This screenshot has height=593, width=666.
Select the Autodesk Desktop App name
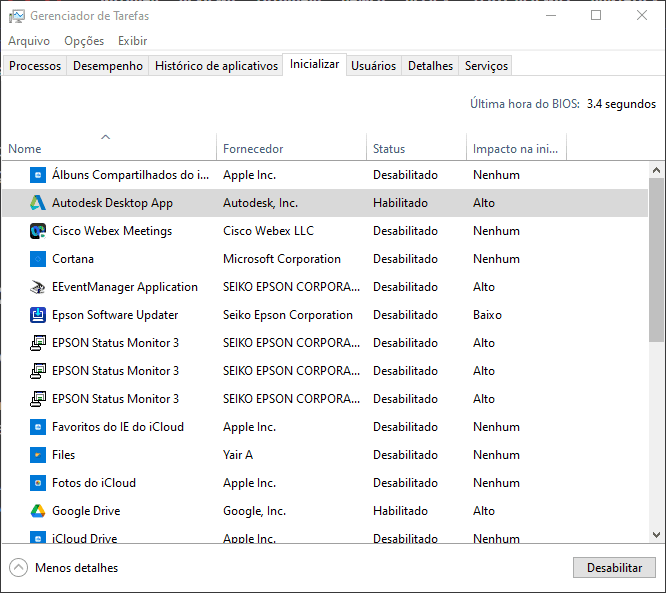112,203
